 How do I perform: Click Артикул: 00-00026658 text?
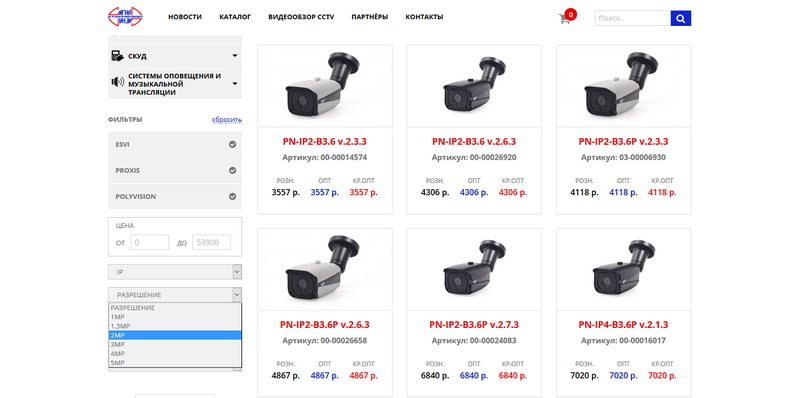coord(324,341)
